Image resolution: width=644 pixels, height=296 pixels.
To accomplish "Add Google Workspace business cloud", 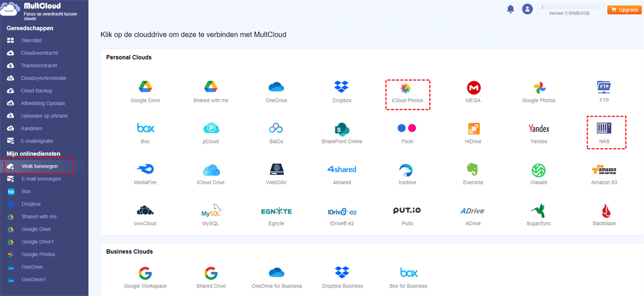I will (x=145, y=272).
